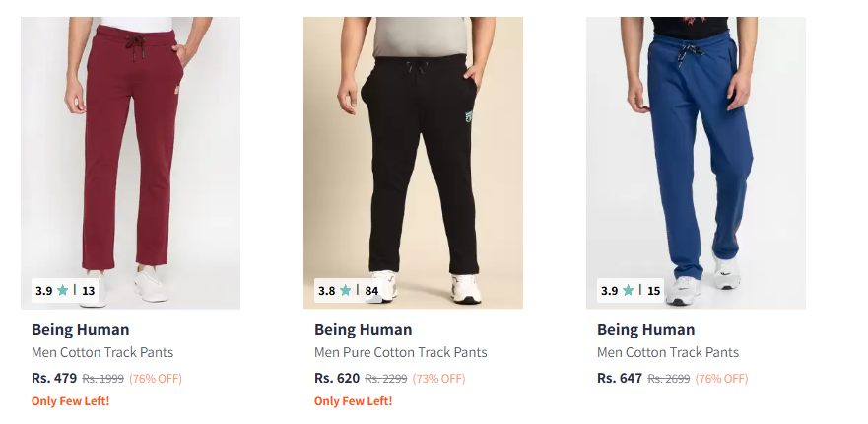Screen dimensions: 868x424
Task: Open black track pants product image
Action: [x=413, y=148]
